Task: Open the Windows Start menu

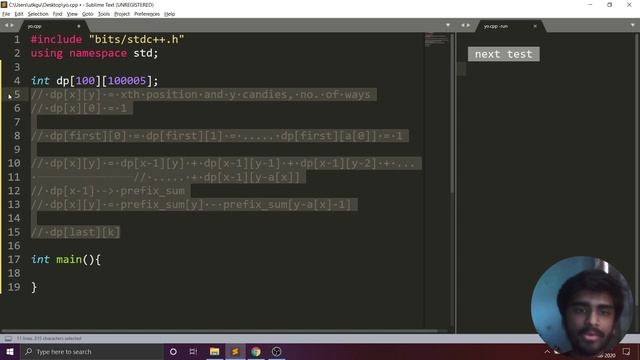Action: tap(10, 351)
